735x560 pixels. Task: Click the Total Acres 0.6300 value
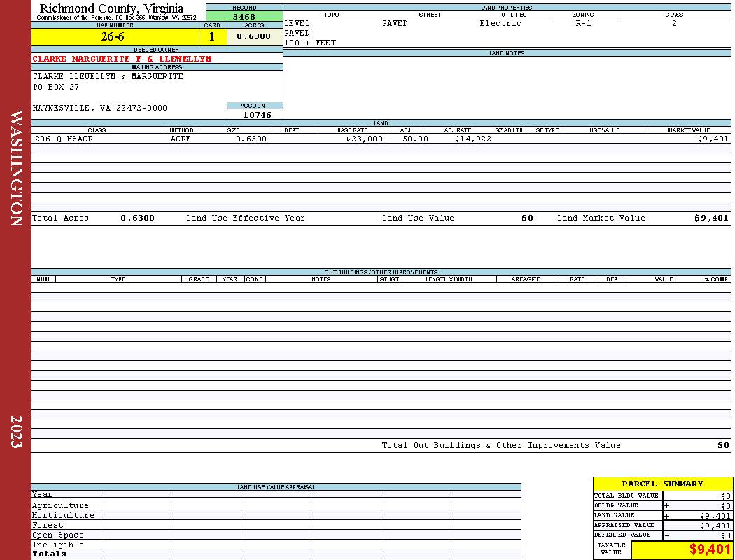point(137,218)
